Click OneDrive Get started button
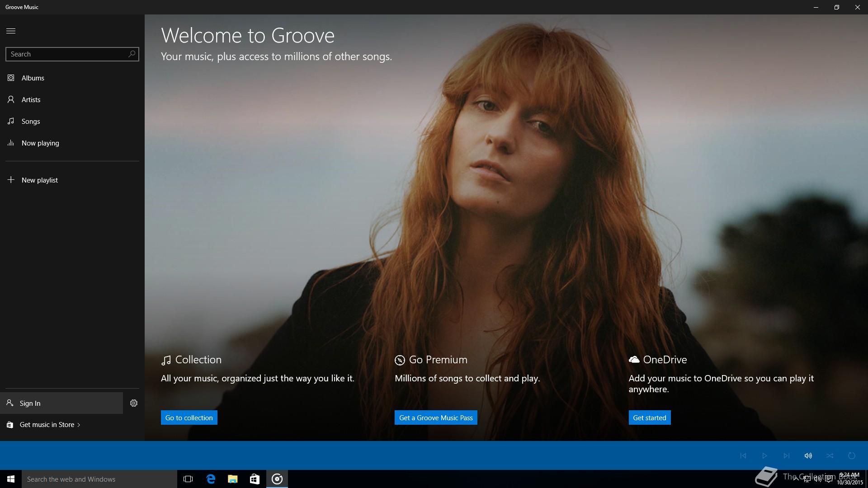868x488 pixels. point(650,418)
